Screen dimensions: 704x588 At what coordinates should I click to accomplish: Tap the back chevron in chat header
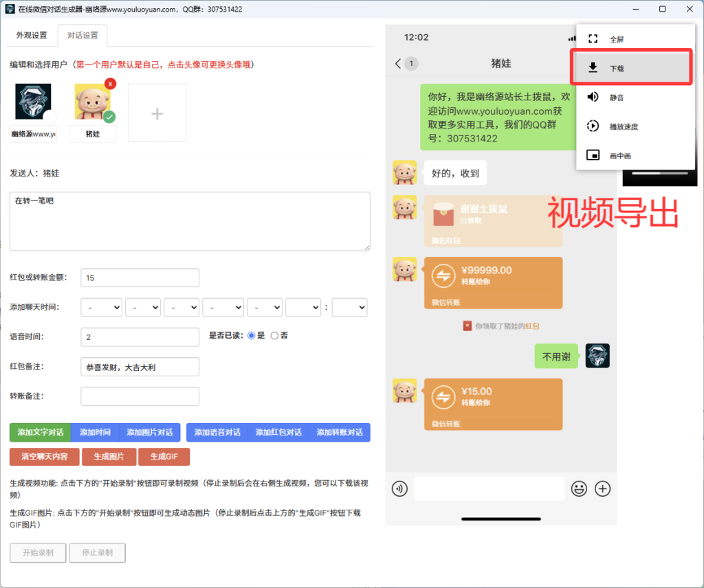pos(398,63)
